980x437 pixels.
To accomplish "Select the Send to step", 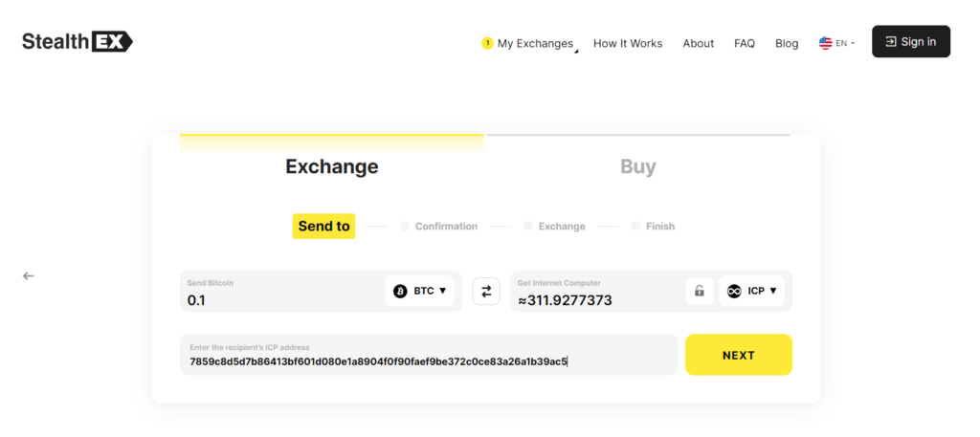I will tap(323, 226).
